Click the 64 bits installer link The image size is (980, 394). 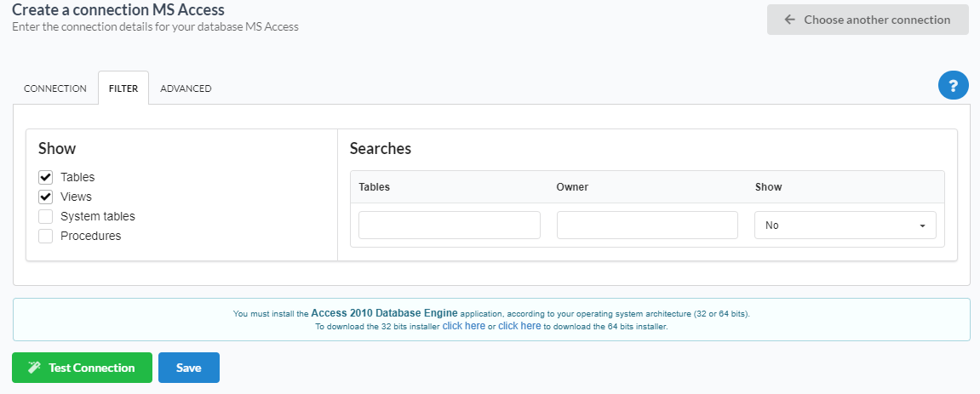tap(519, 326)
